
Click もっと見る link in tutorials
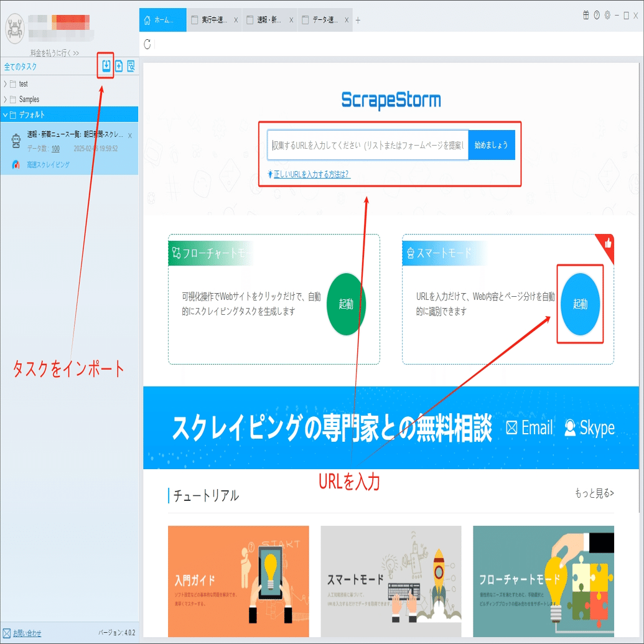click(594, 493)
